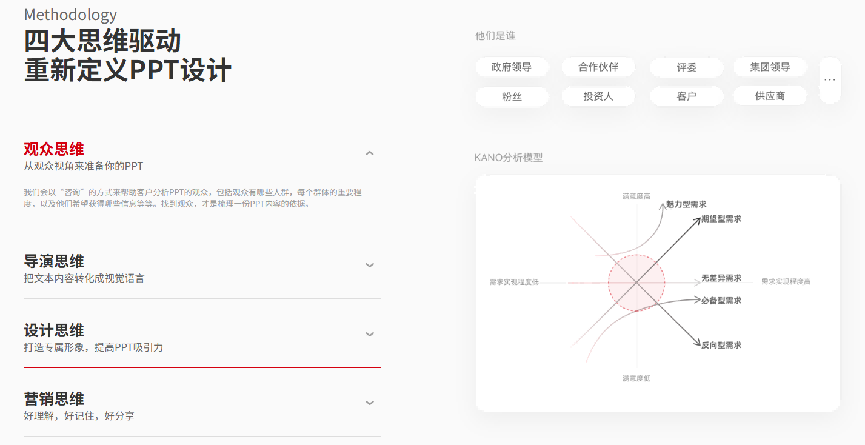This screenshot has height=445, width=865.
Task: Pick the 集团领导 audience tag
Action: (x=770, y=67)
